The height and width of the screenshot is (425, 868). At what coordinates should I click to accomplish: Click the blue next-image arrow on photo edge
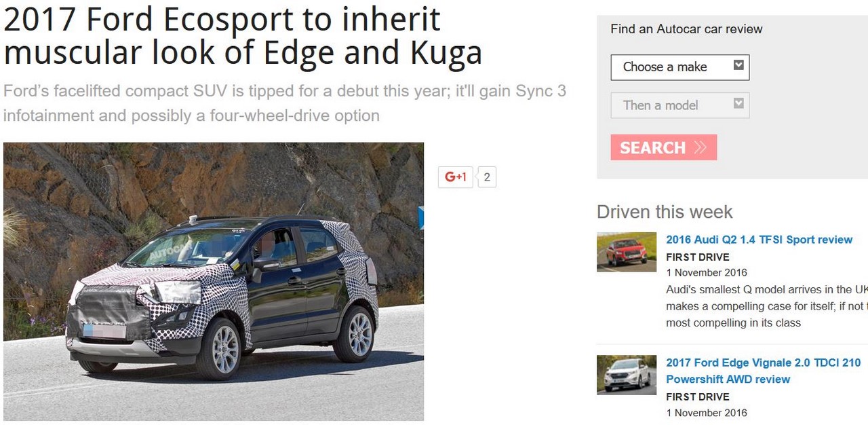pos(421,218)
